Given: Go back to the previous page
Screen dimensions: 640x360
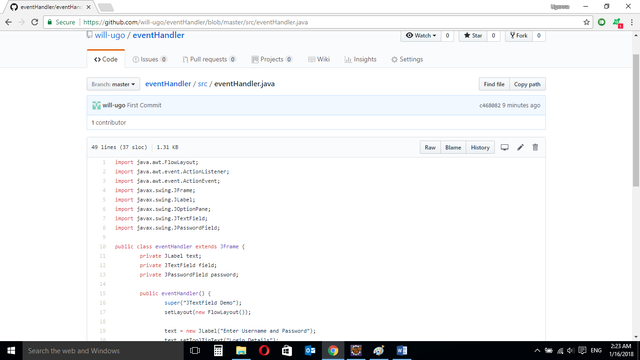Looking at the screenshot, I should pos(9,22).
